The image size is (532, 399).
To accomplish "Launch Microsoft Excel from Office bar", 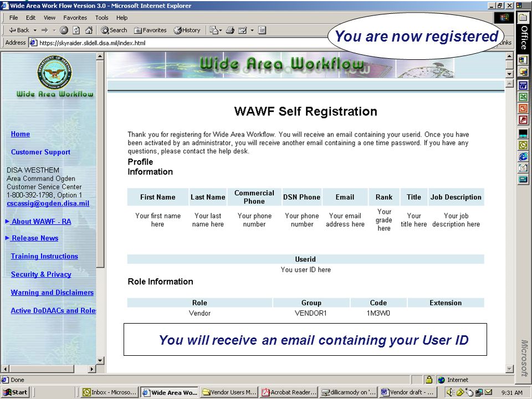I will pos(523,97).
